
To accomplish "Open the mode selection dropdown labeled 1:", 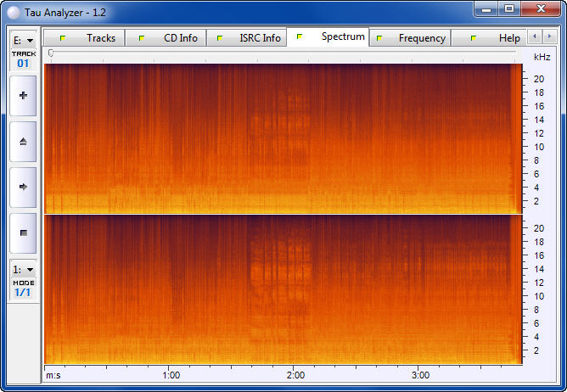I will 23,269.
